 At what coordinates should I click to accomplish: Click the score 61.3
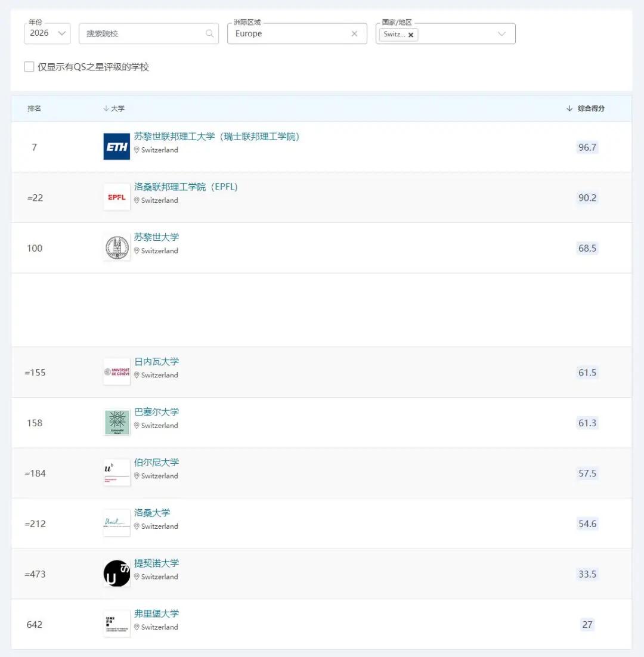(587, 423)
